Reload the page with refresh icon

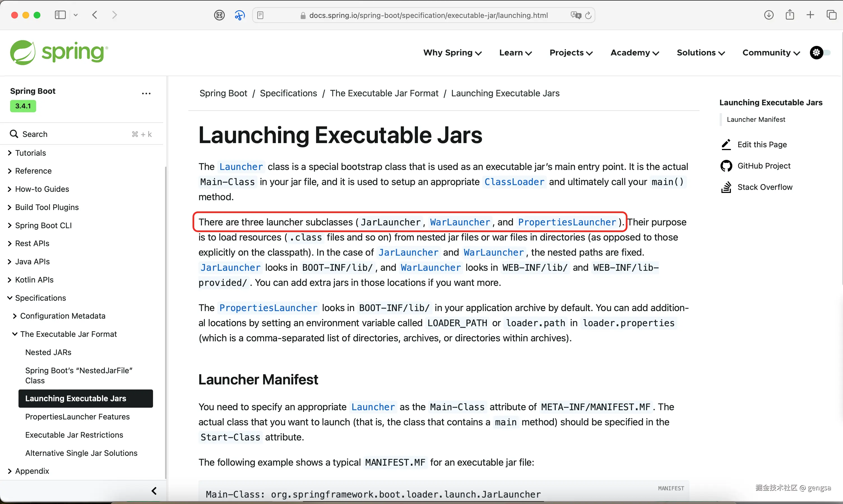tap(589, 15)
